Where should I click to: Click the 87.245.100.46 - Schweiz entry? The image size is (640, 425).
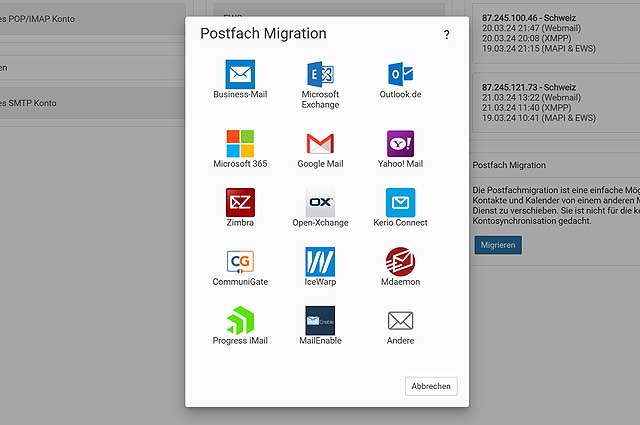pyautogui.click(x=529, y=18)
